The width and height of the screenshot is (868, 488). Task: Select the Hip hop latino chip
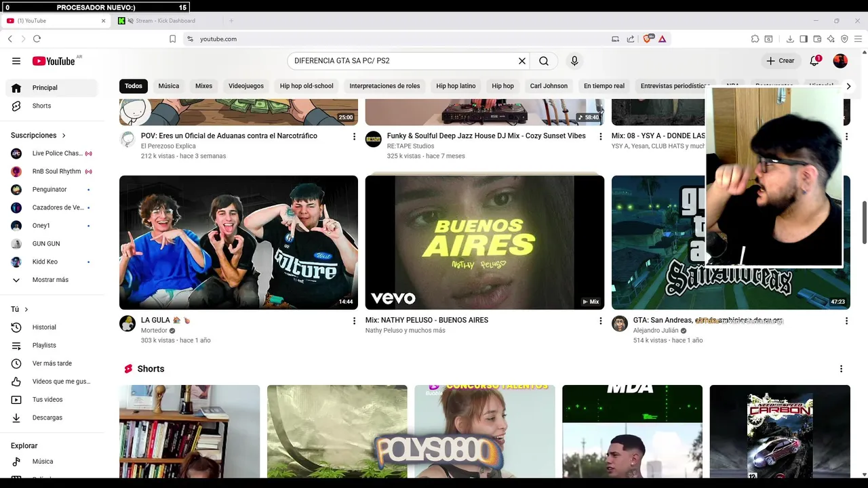click(456, 86)
